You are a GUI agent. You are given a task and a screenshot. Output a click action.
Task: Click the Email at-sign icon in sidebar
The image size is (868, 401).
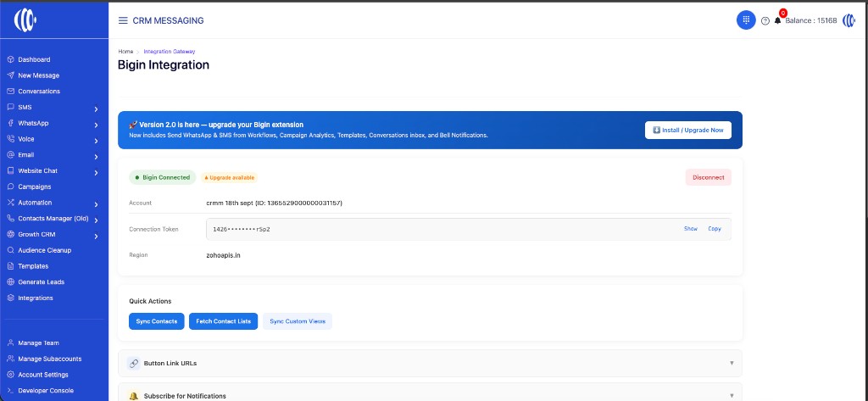(10, 155)
